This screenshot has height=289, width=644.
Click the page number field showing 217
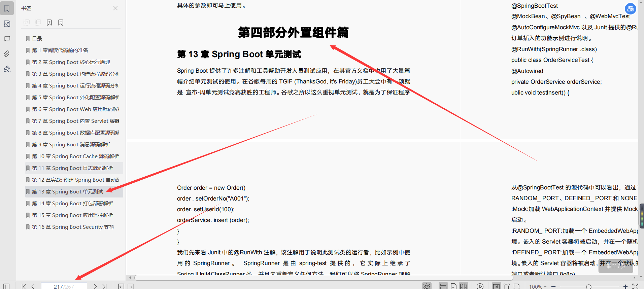(x=64, y=286)
